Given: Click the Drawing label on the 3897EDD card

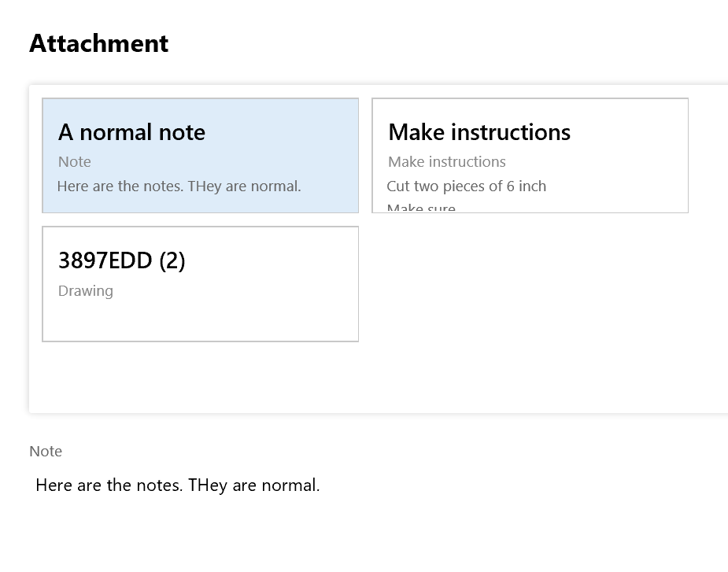Looking at the screenshot, I should 86,290.
